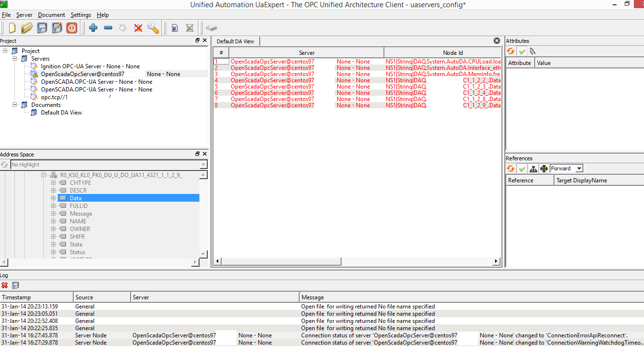The width and height of the screenshot is (644, 347).
Task: Clear the log with red X icon
Action: point(5,285)
